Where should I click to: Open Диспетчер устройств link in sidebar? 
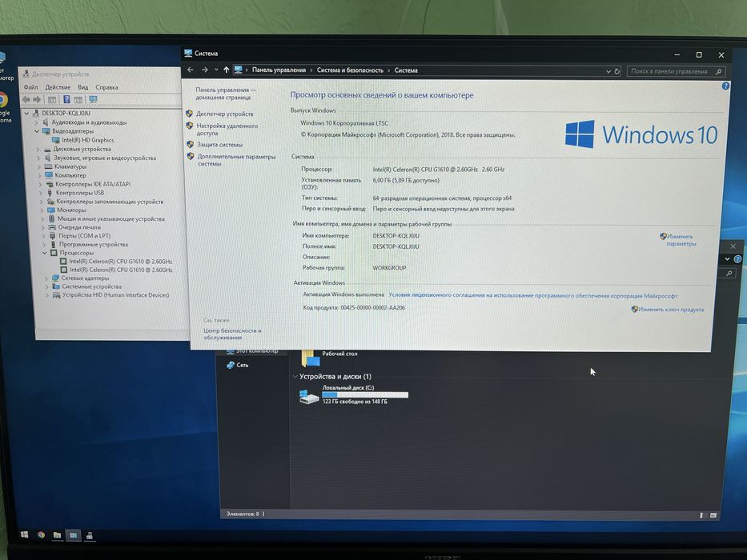tap(225, 114)
